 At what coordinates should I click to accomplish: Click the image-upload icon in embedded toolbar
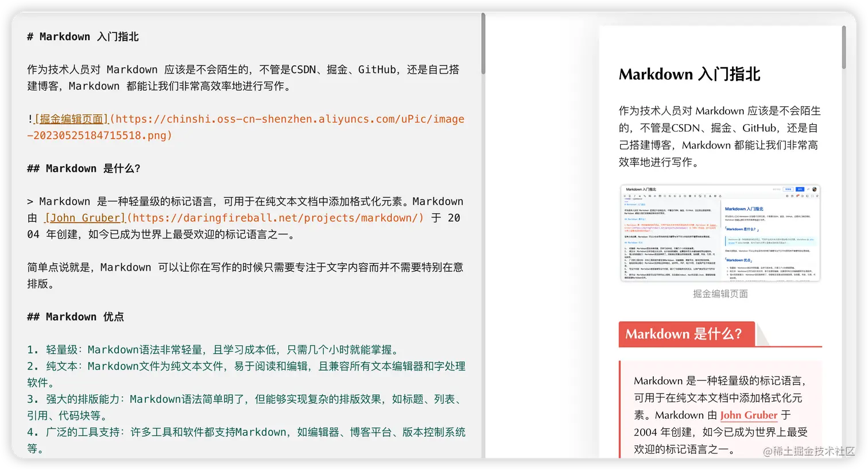[650, 196]
